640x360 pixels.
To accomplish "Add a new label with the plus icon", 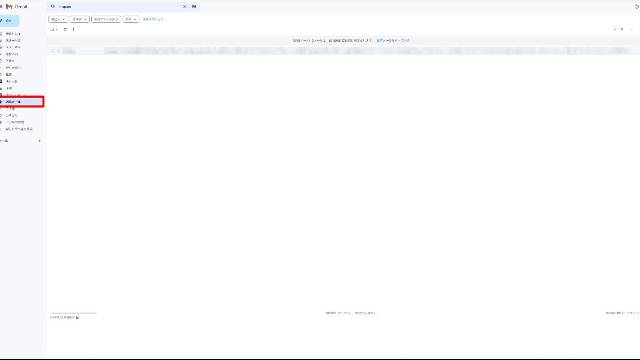I will tap(40, 141).
